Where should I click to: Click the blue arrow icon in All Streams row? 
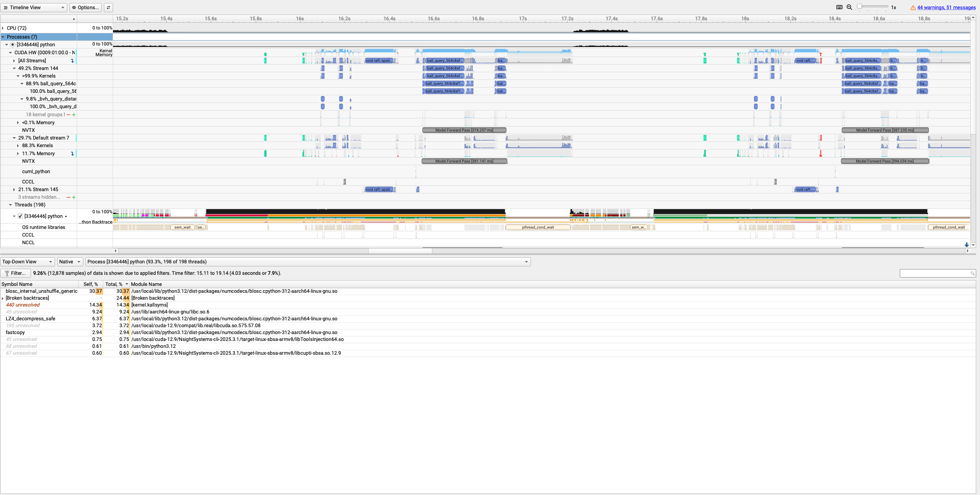(72, 61)
